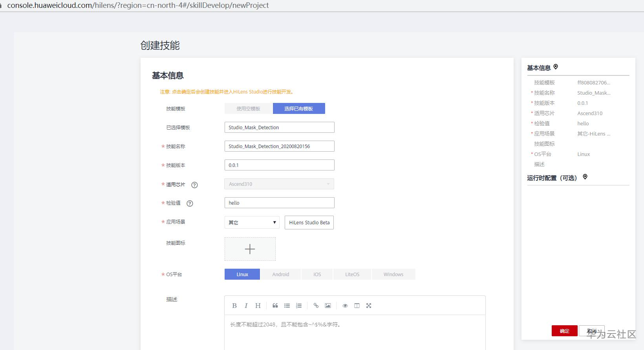Choose LiteOS as the OS platform
644x350 pixels.
tap(352, 274)
